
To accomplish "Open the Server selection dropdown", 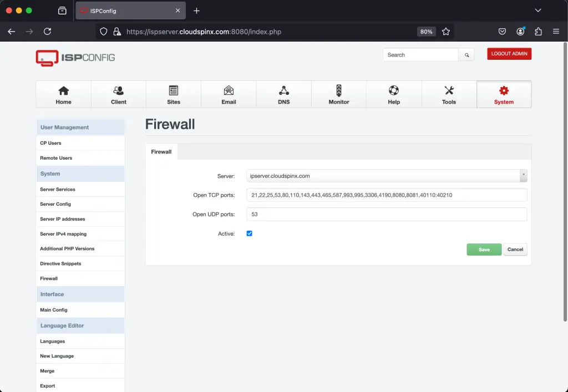I will tap(523, 175).
